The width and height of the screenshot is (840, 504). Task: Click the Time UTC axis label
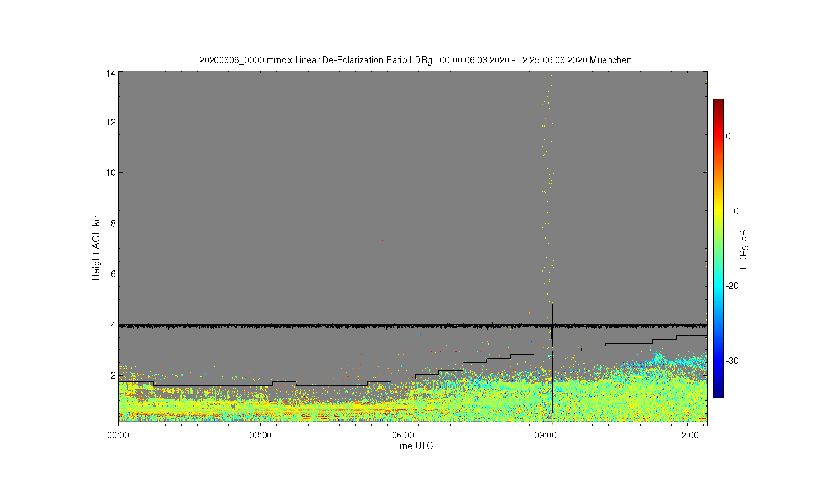(x=413, y=446)
